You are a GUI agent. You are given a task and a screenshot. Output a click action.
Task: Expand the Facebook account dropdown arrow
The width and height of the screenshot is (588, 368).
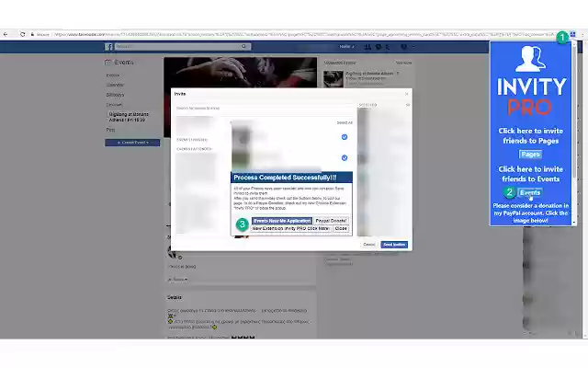click(x=413, y=47)
